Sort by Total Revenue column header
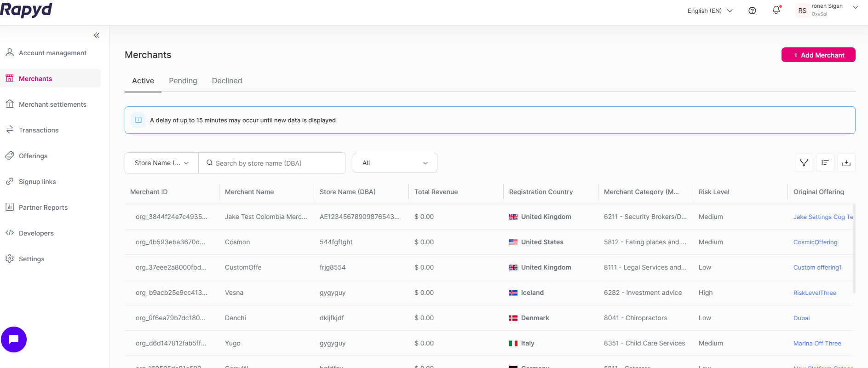This screenshot has height=368, width=868. pos(436,192)
